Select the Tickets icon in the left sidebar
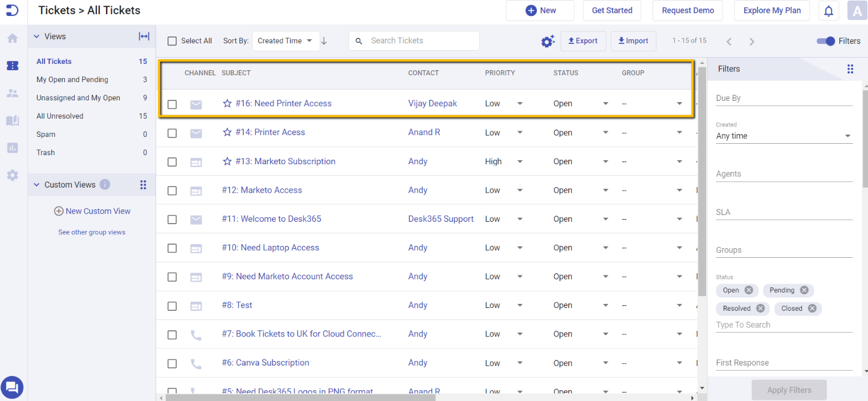Image resolution: width=868 pixels, height=401 pixels. pyautogui.click(x=12, y=66)
